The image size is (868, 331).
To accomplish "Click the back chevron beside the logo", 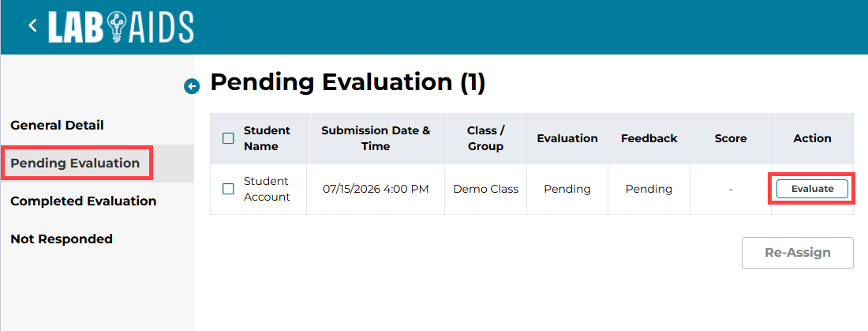I will coord(32,25).
